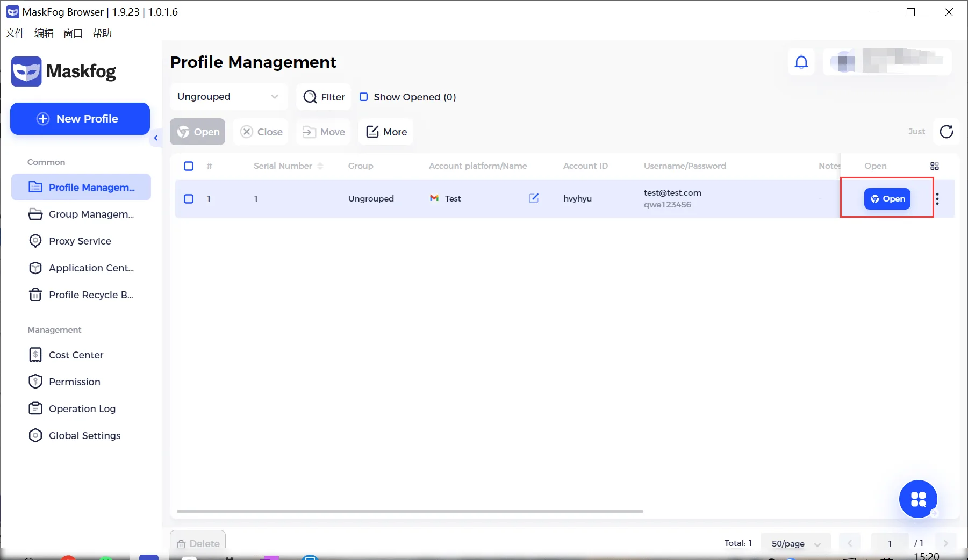The image size is (968, 560).
Task: Open the blurred user account area
Action: (x=887, y=62)
